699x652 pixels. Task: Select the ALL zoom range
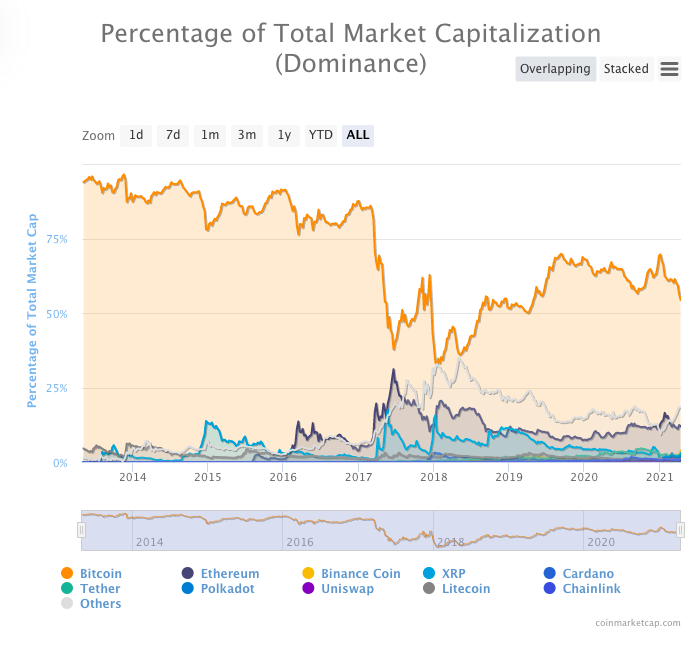pyautogui.click(x=358, y=135)
